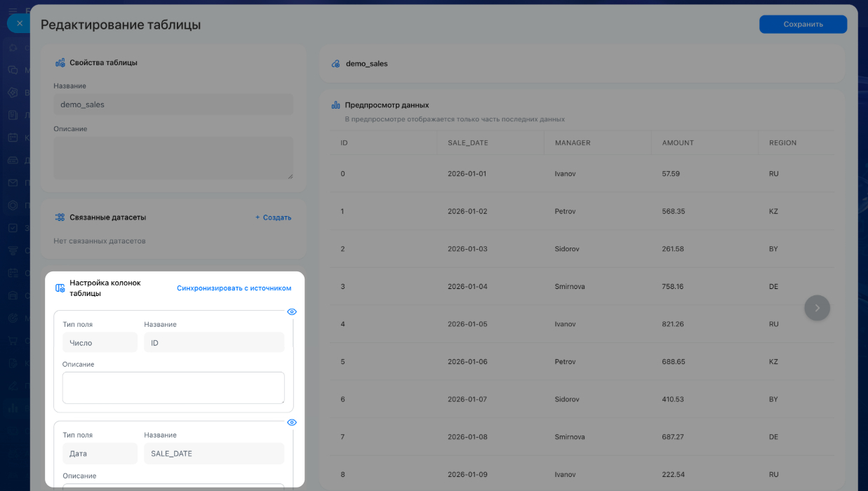The image size is (868, 491).
Task: Open Тип поля dropdown showing Дата
Action: tap(100, 454)
